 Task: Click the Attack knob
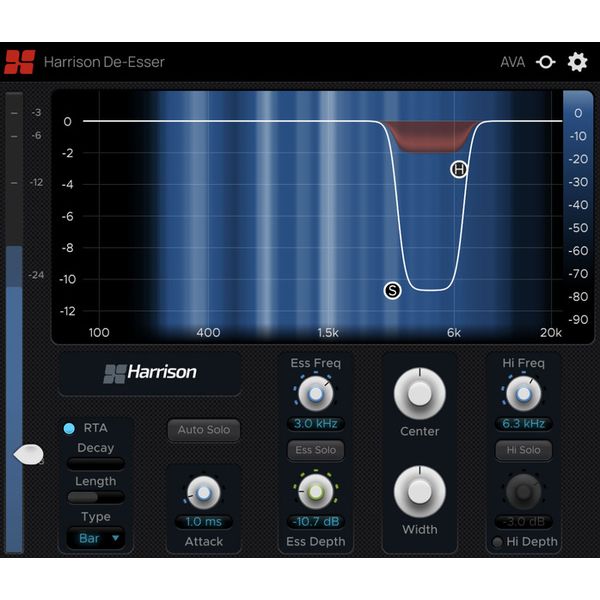(x=204, y=493)
